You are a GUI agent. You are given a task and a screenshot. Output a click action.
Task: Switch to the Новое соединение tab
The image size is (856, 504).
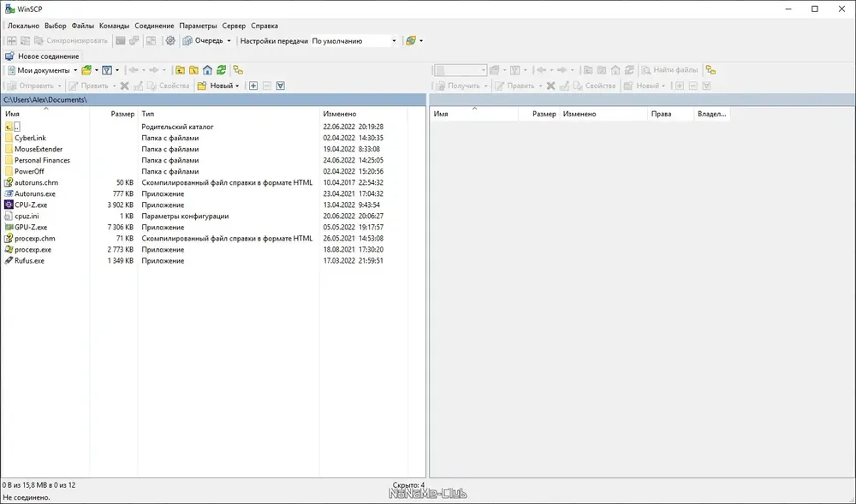43,56
